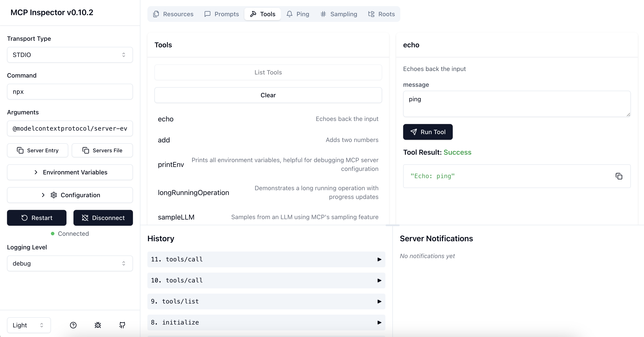644x337 pixels.
Task: Expand the Configuration section
Action: click(x=70, y=195)
